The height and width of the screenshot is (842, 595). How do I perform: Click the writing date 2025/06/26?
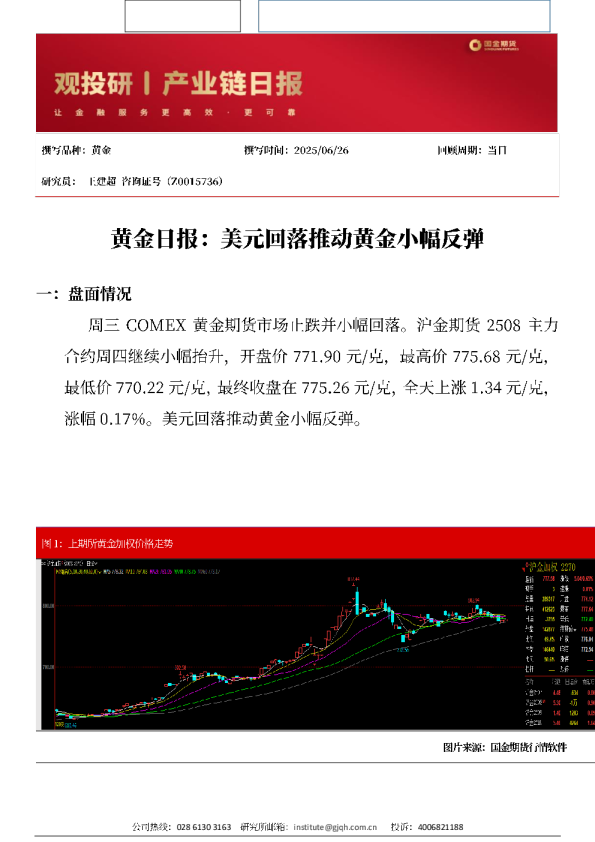(321, 150)
